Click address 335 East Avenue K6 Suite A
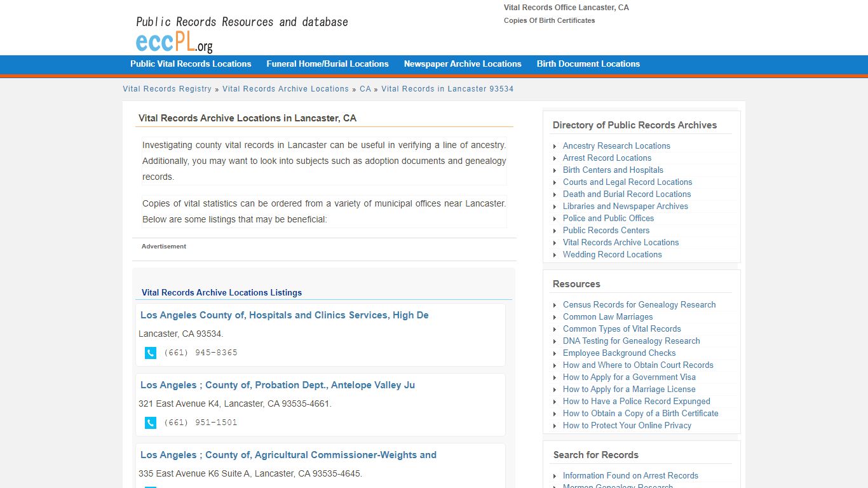868x488 pixels. 250,473
